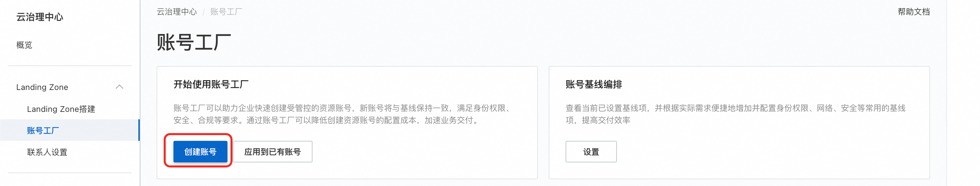Viewport: 980px width, 186px height.
Task: Click the 账号工厂 breadcrumb item
Action: (226, 12)
